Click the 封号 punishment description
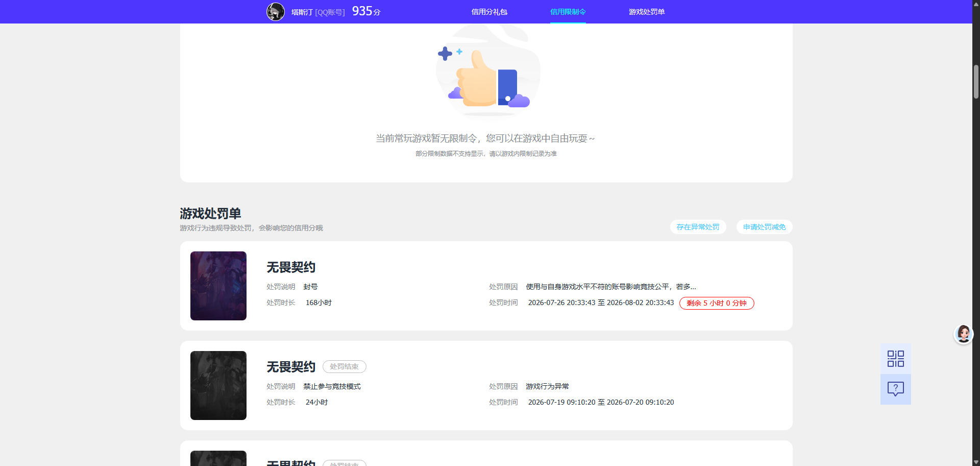 click(310, 287)
